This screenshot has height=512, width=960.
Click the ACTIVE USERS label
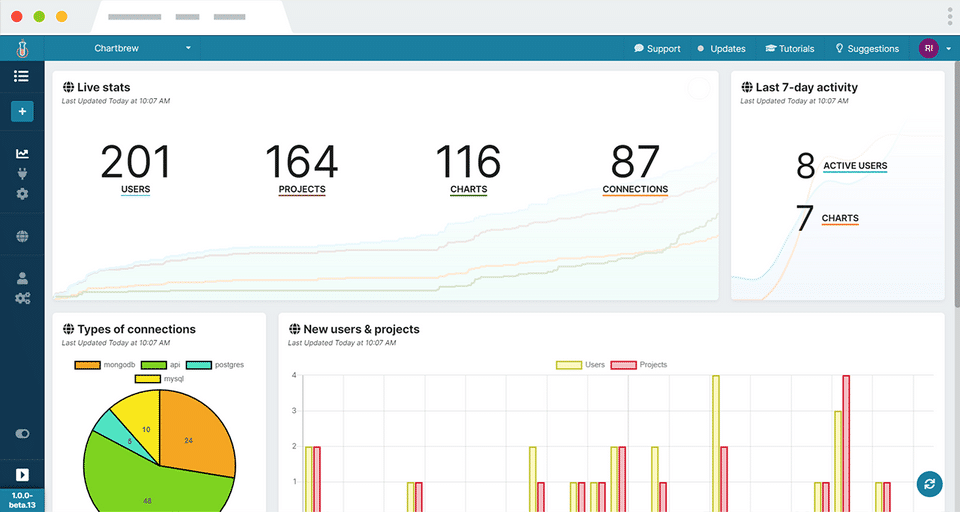[855, 166]
